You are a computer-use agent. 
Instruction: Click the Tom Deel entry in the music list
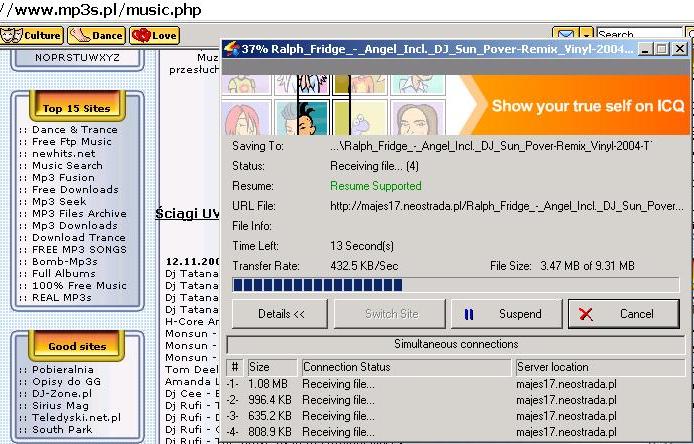(192, 369)
